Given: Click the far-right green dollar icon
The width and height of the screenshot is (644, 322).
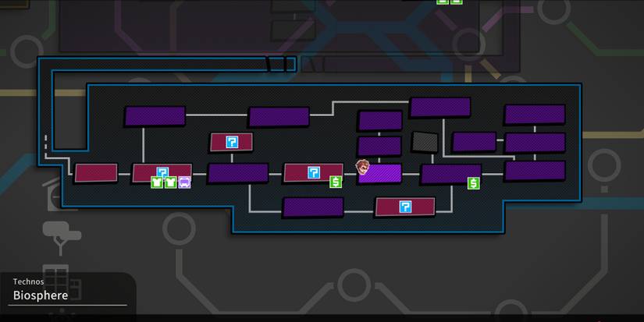Looking at the screenshot, I should point(474,183).
